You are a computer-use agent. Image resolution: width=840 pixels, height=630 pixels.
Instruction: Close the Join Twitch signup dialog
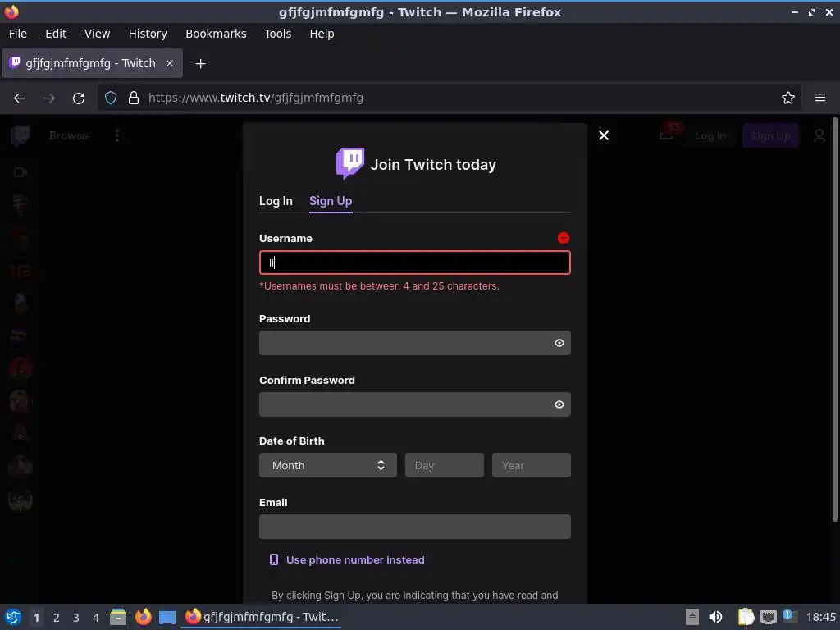(604, 135)
